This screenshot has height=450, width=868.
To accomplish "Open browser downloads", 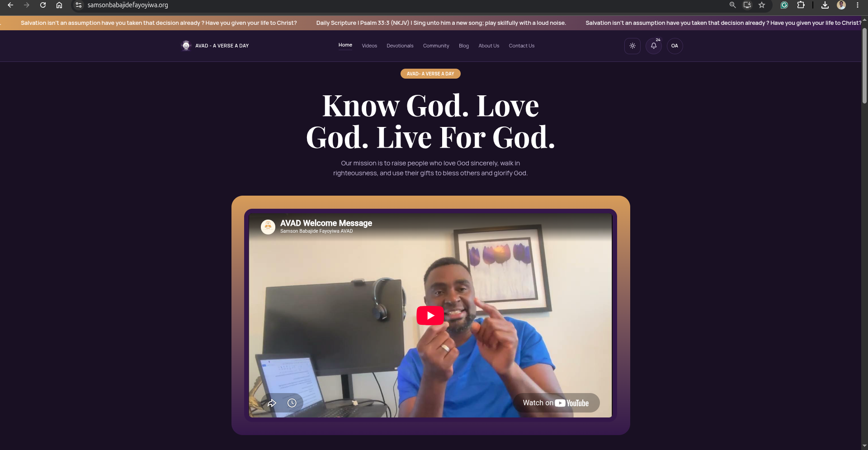I will pos(825,5).
